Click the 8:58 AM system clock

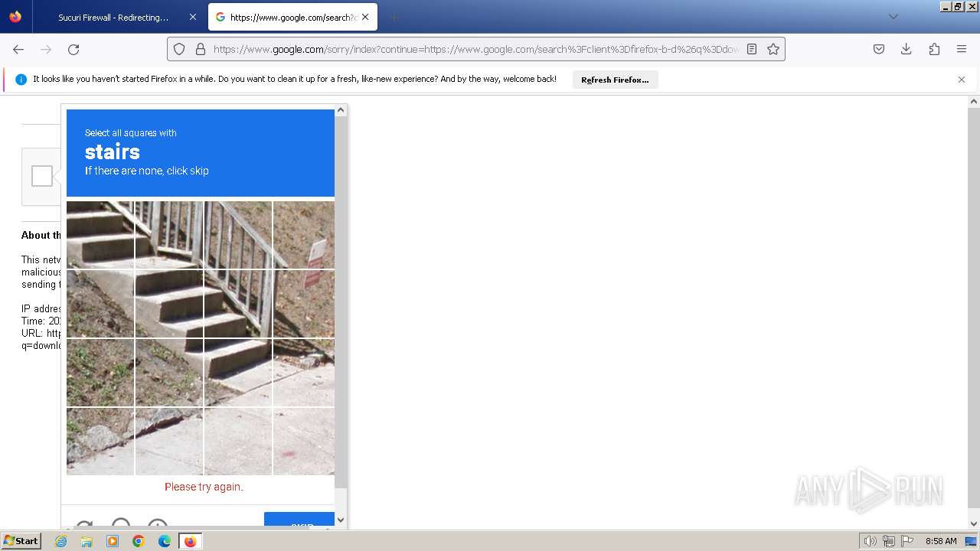click(941, 541)
